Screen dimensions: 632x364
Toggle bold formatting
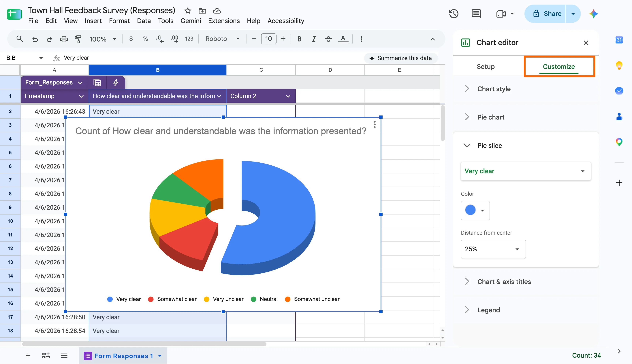click(x=299, y=39)
